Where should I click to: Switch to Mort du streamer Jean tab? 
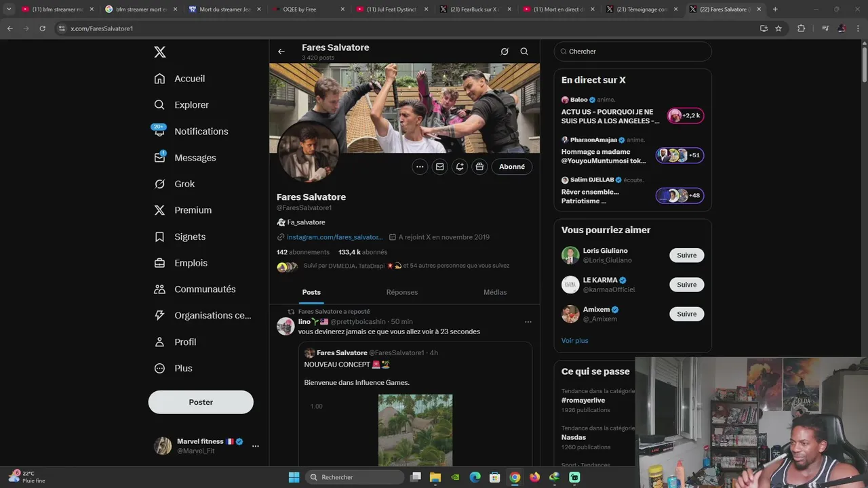[x=226, y=9]
